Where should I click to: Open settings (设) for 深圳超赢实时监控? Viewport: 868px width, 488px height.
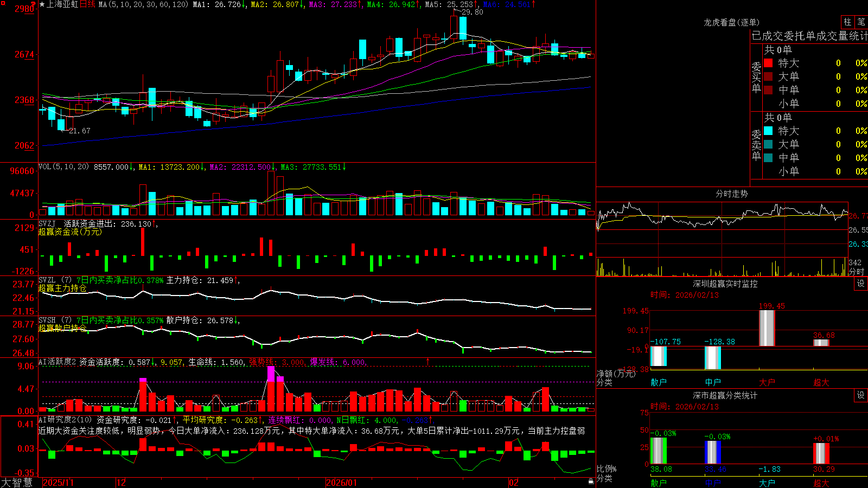tap(861, 284)
